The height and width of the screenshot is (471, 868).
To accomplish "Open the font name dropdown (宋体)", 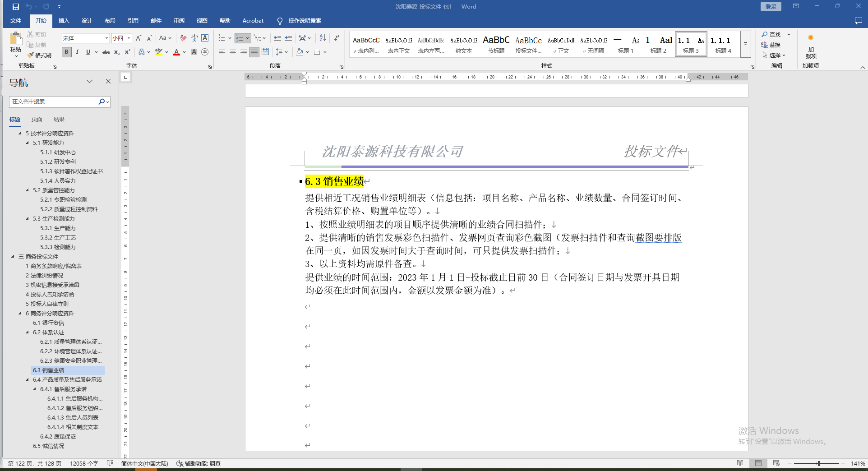I will coord(106,38).
